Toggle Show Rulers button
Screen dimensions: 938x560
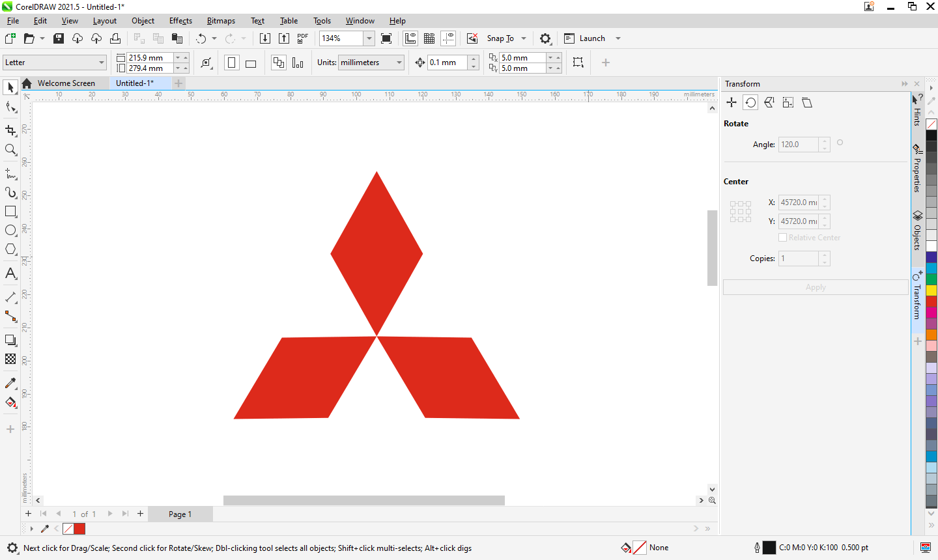click(x=410, y=38)
